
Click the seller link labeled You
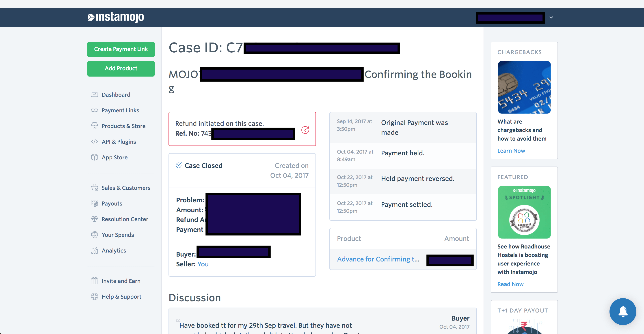[203, 264]
